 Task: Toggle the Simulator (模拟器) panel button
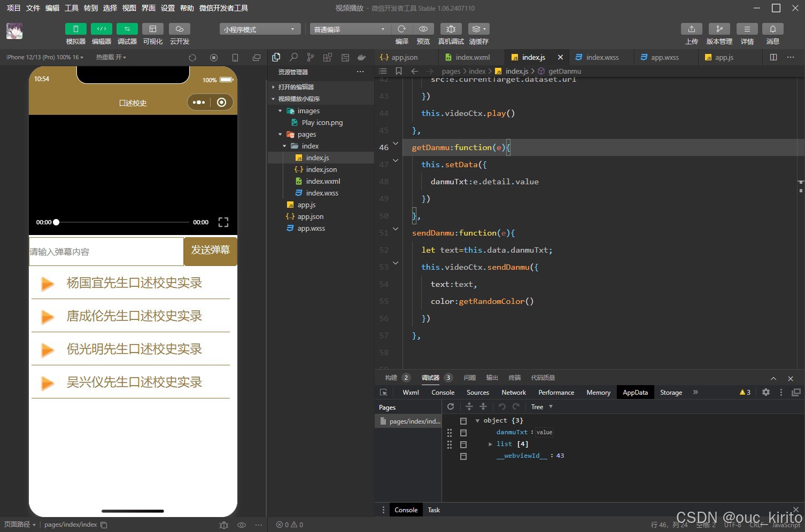[76, 29]
